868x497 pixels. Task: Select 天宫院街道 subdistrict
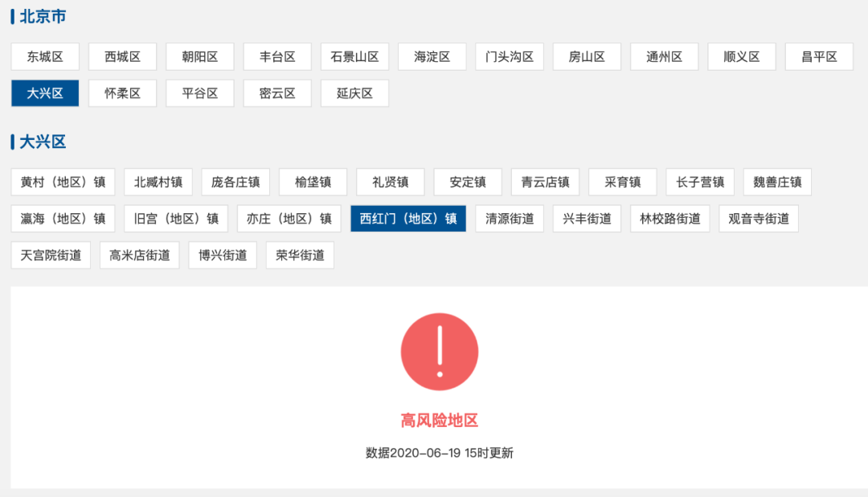(51, 256)
